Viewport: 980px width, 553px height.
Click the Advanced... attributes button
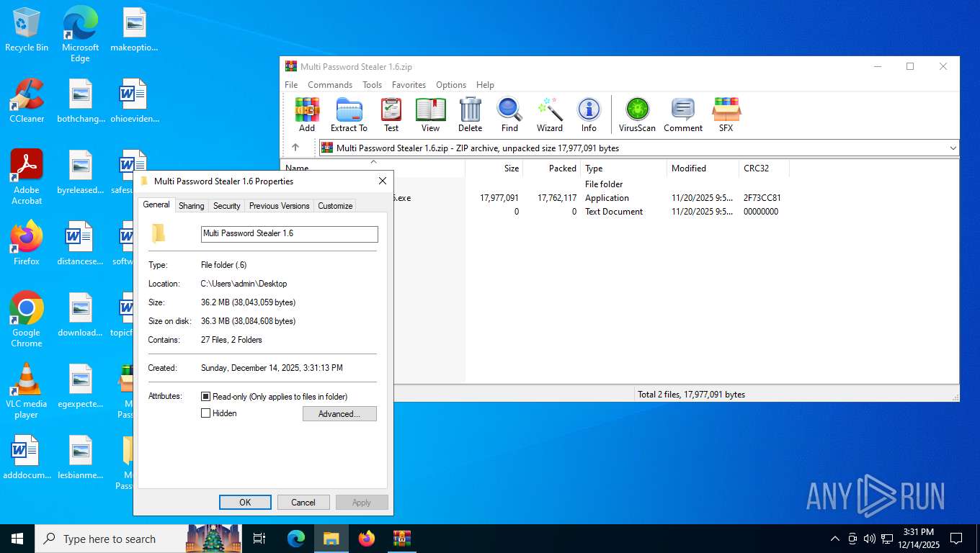pos(339,414)
